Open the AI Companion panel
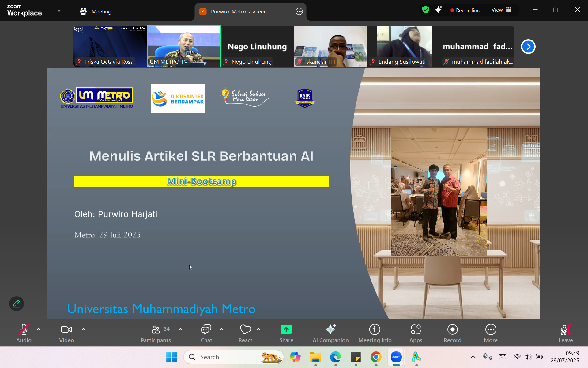588x368 pixels. pos(330,333)
